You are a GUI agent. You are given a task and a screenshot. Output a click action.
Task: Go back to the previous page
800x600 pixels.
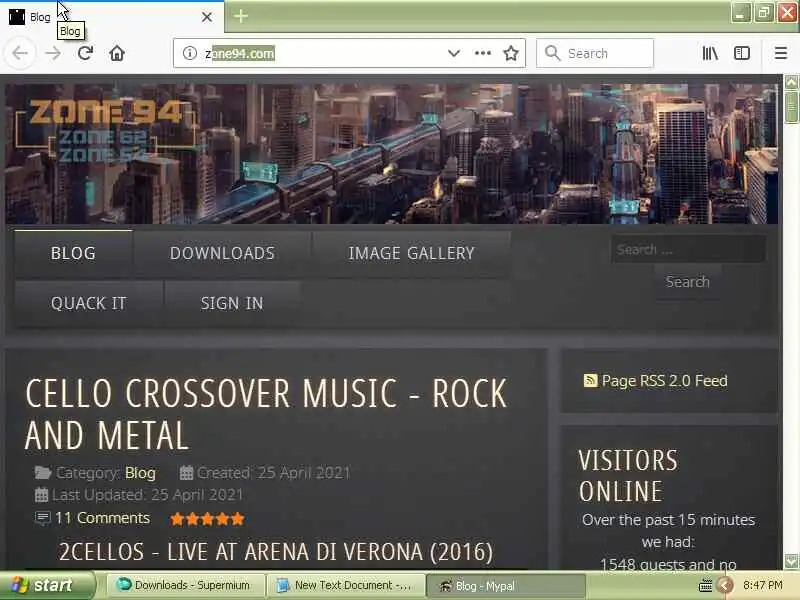(20, 53)
